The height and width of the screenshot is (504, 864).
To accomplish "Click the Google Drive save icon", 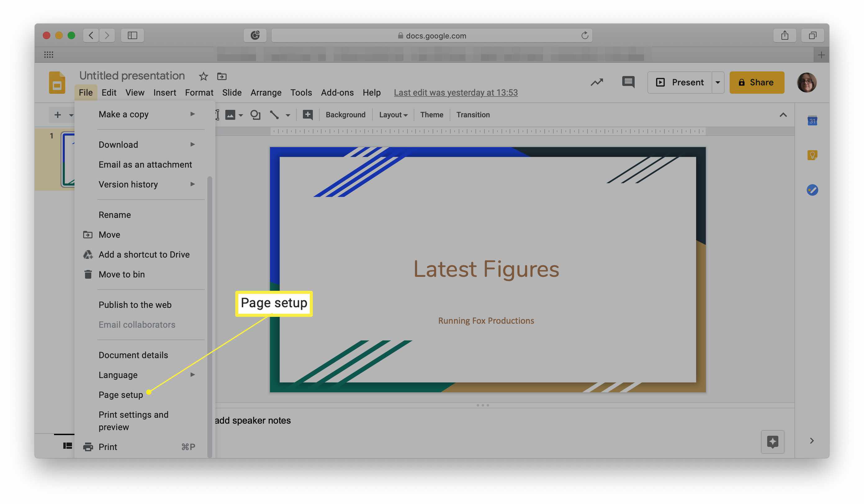I will tap(221, 76).
